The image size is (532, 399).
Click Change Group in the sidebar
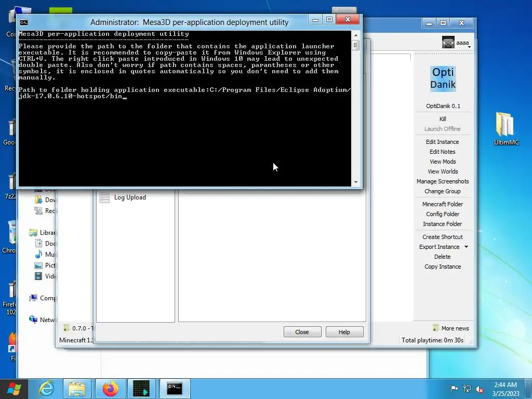click(x=443, y=191)
